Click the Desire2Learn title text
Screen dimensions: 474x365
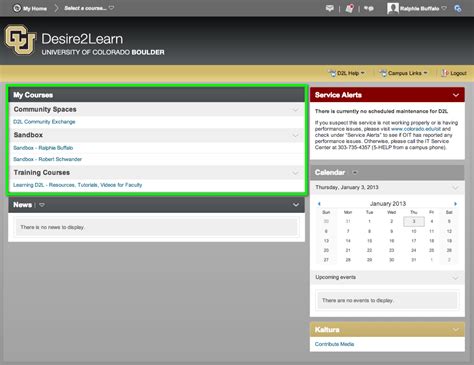[82, 39]
